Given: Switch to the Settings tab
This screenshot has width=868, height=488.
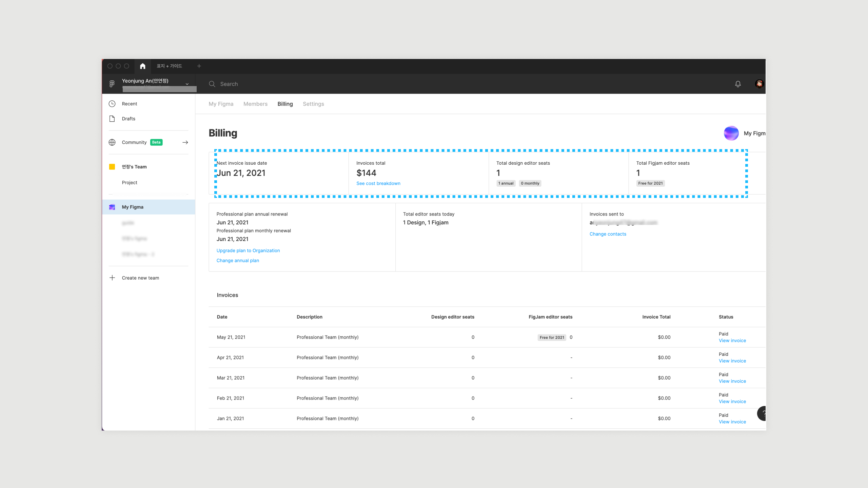Looking at the screenshot, I should pyautogui.click(x=313, y=104).
